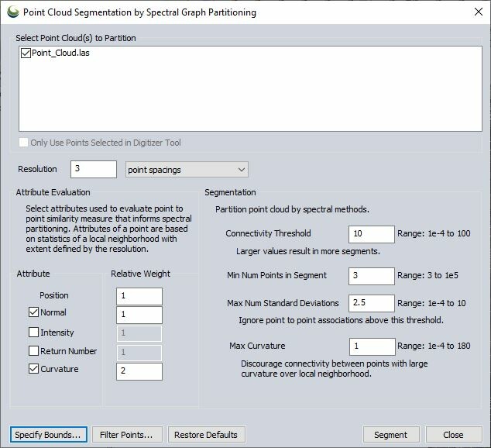Screen dimensions: 491x448
Task: Toggle the Curvature attribute checkbox
Action: [x=33, y=369]
